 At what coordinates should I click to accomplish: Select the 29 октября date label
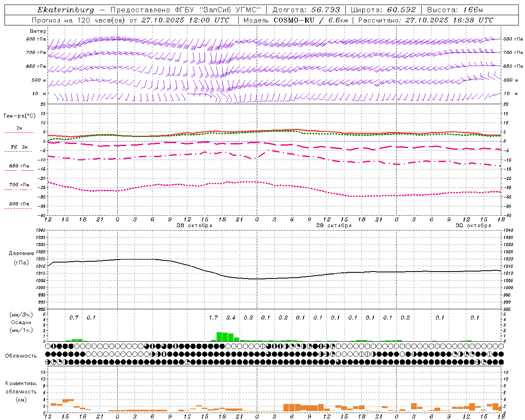click(x=334, y=226)
